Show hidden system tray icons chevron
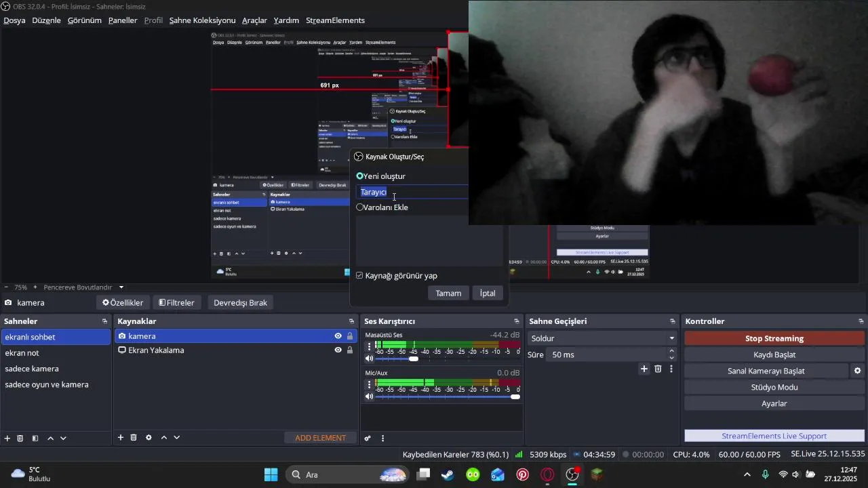868x488 pixels. coord(747,474)
